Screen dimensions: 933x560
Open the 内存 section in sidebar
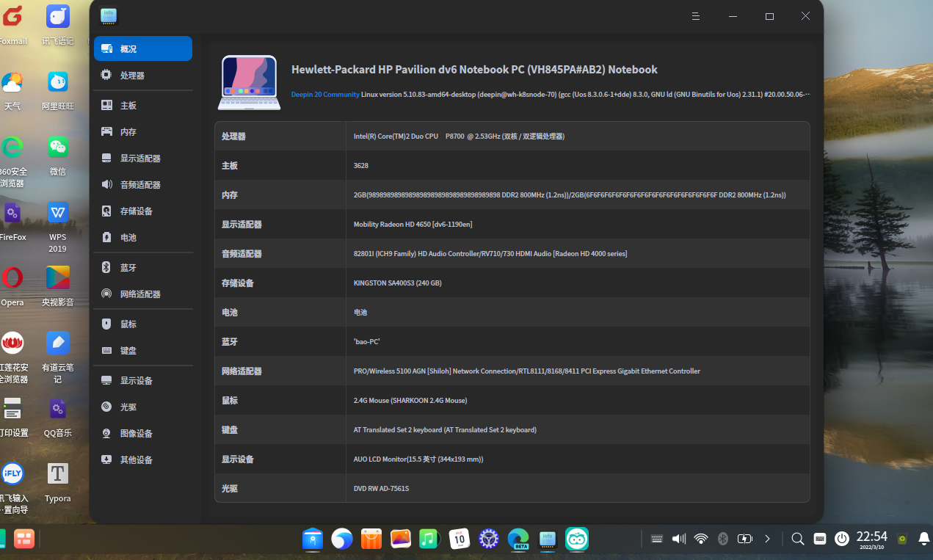coord(143,131)
